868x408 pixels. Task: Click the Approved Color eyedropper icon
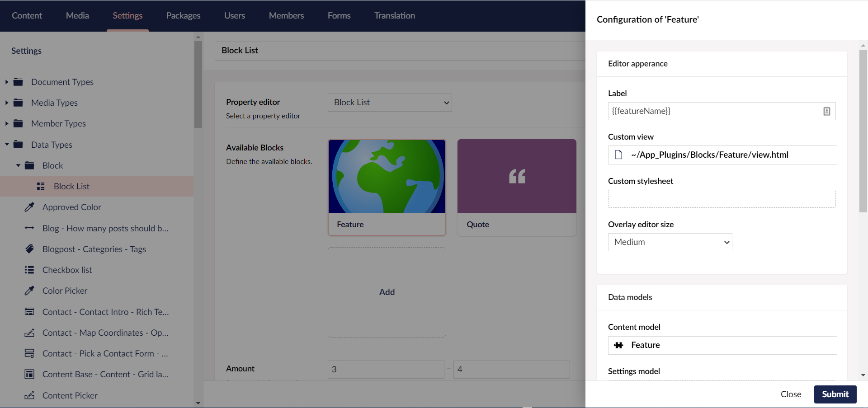click(29, 207)
